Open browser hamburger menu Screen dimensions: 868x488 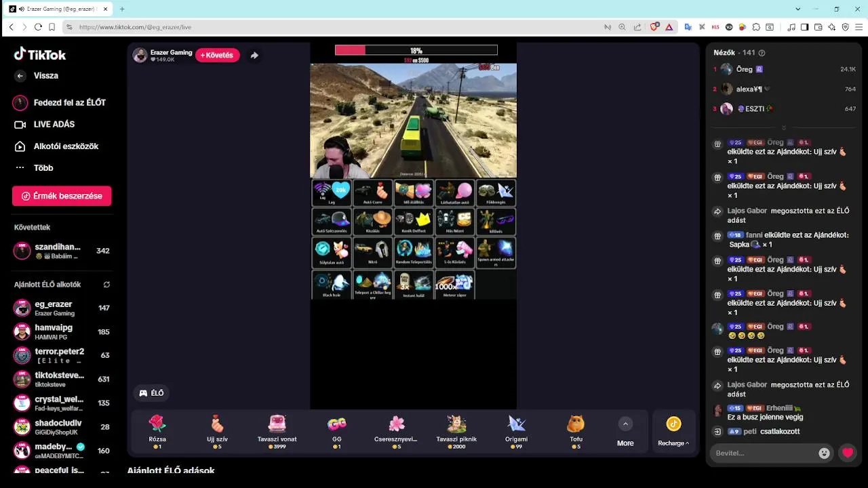click(x=859, y=27)
